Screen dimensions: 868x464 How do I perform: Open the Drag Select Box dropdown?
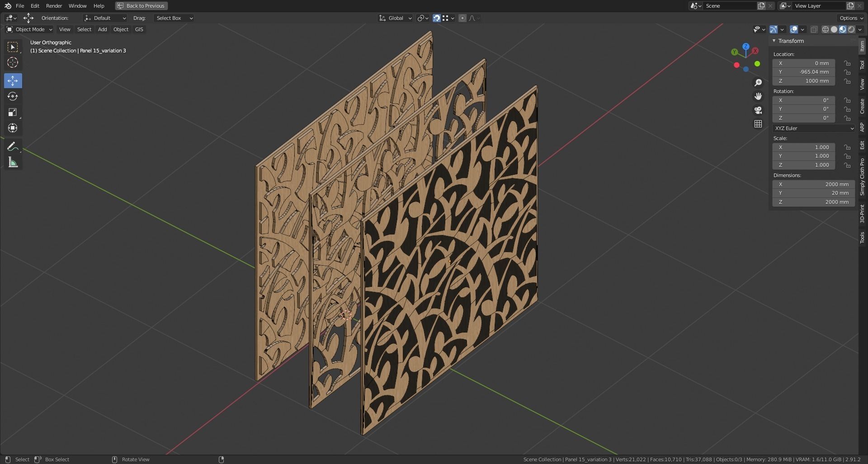point(174,18)
